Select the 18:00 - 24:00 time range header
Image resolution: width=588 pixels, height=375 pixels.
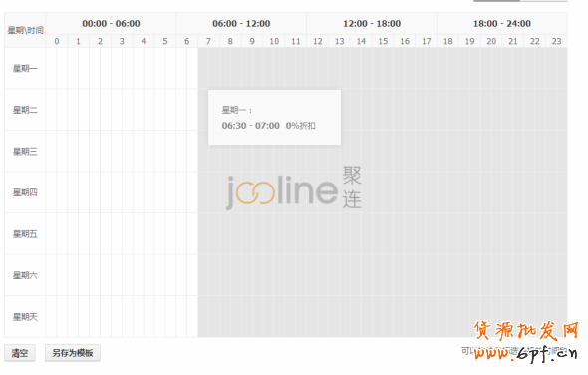pos(502,23)
